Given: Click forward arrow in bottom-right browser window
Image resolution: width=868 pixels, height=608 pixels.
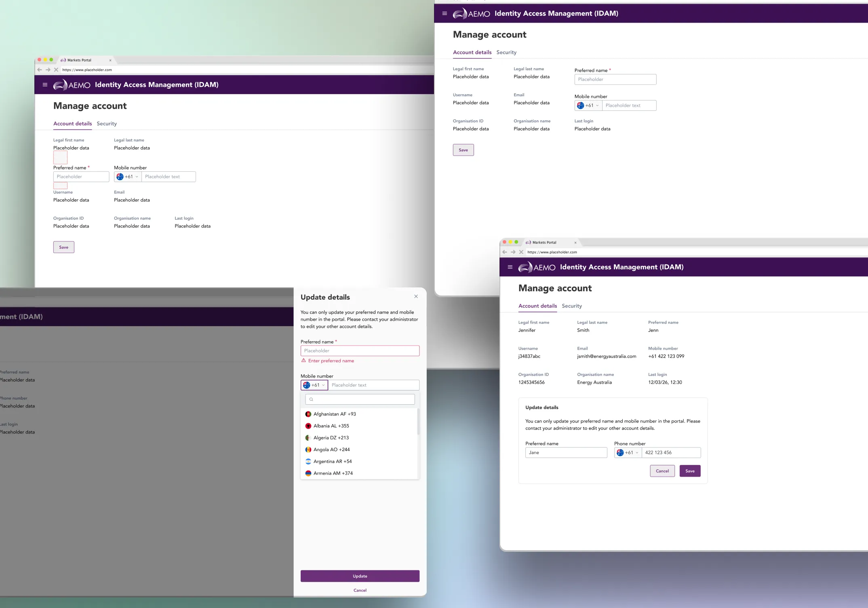Looking at the screenshot, I should 513,252.
